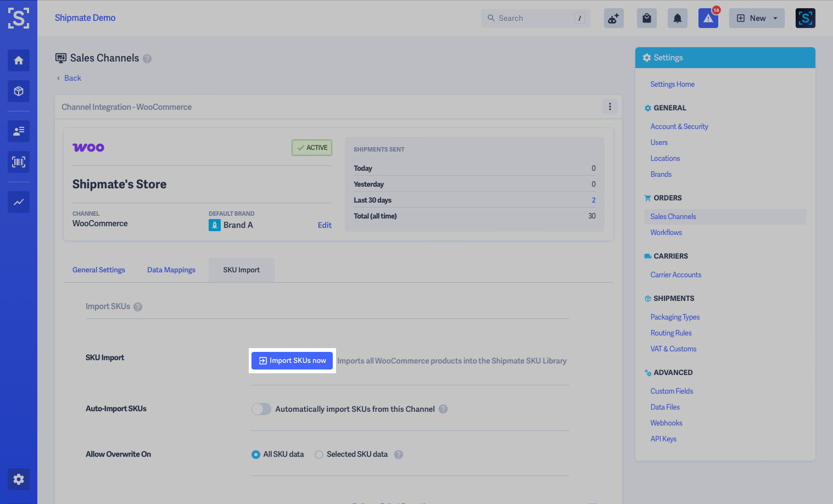Select the All SKU data radio

point(256,455)
